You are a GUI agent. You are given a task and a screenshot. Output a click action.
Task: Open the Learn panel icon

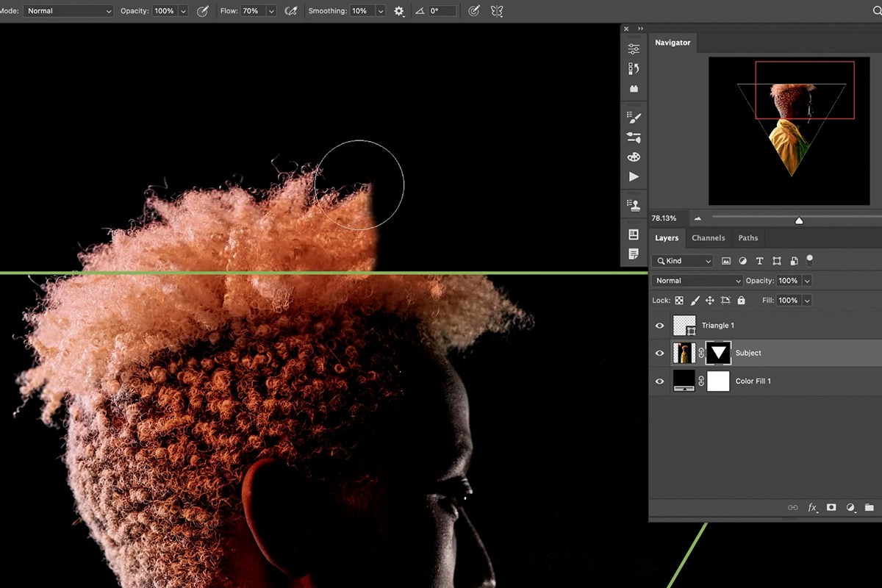[x=634, y=234]
